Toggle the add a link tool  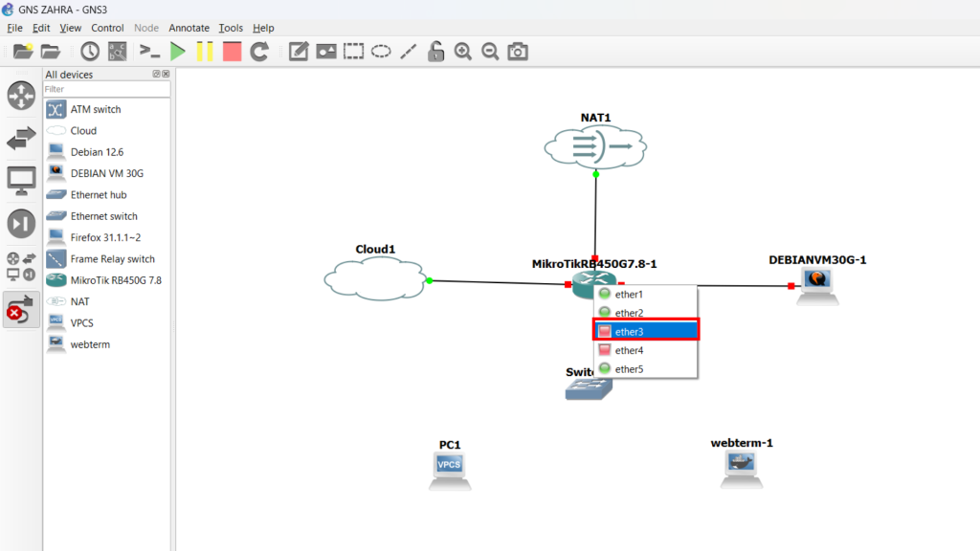coord(21,310)
